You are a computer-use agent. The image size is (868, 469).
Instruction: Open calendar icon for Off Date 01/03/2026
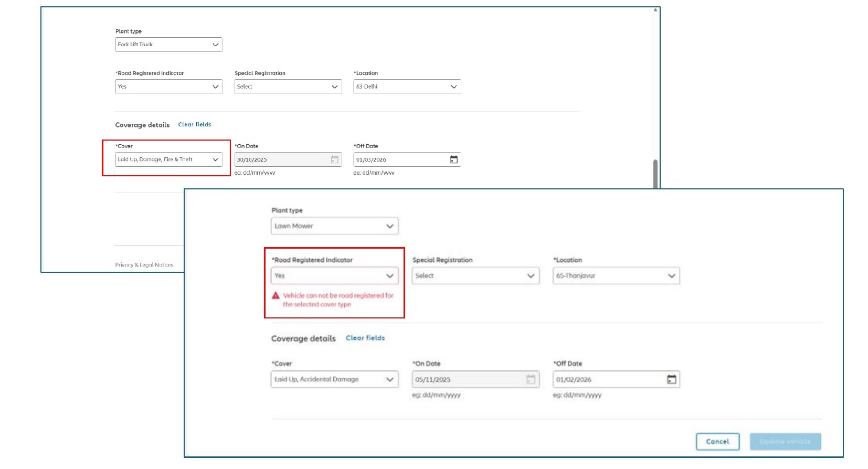pyautogui.click(x=454, y=159)
